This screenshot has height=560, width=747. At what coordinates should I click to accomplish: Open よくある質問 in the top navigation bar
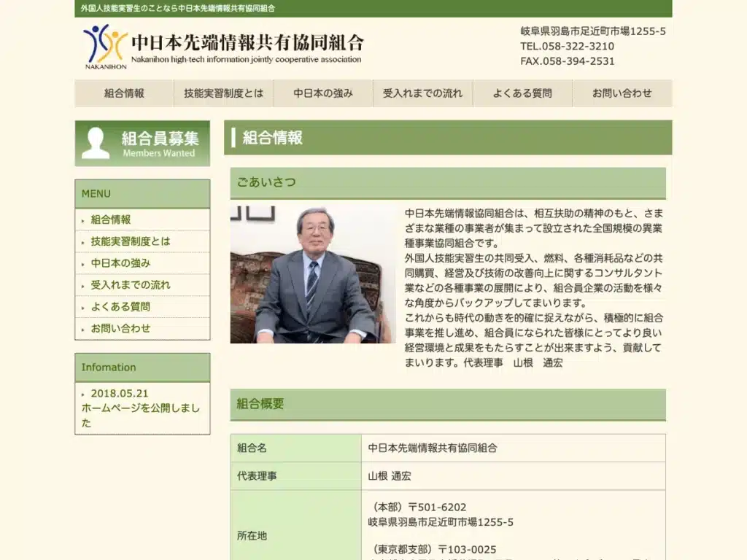coord(522,93)
